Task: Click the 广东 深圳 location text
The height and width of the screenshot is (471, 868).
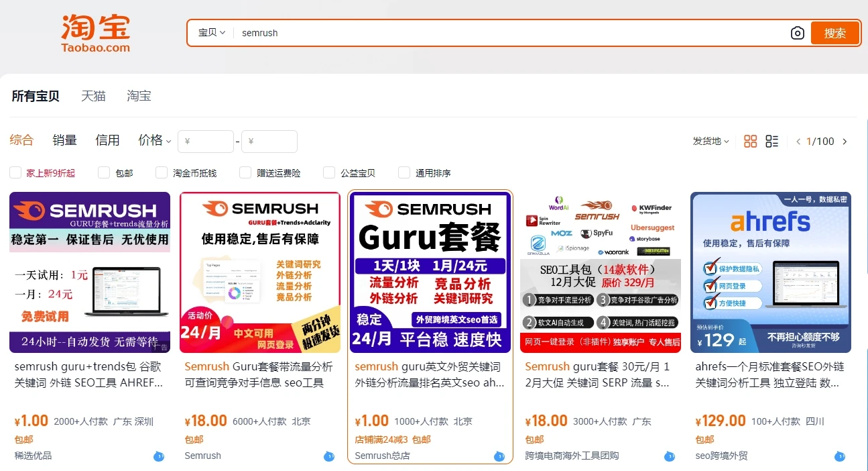Action: [133, 421]
